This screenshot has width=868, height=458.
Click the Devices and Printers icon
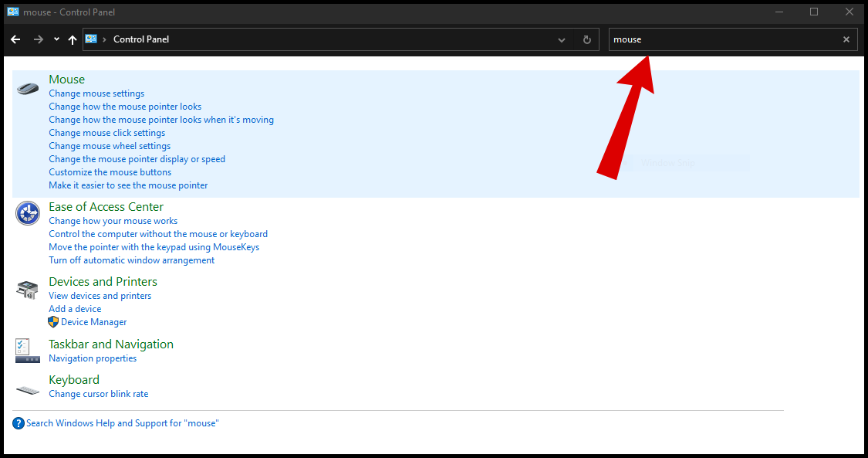(28, 290)
